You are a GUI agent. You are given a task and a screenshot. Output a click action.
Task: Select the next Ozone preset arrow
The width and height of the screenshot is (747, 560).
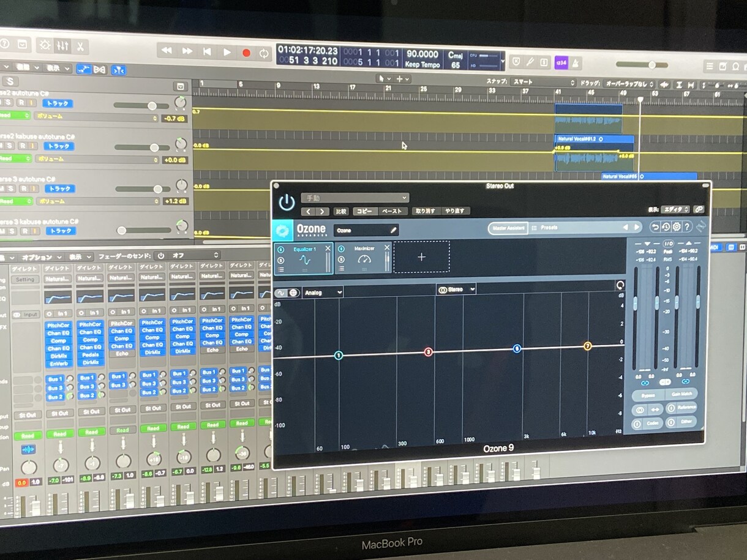(636, 228)
